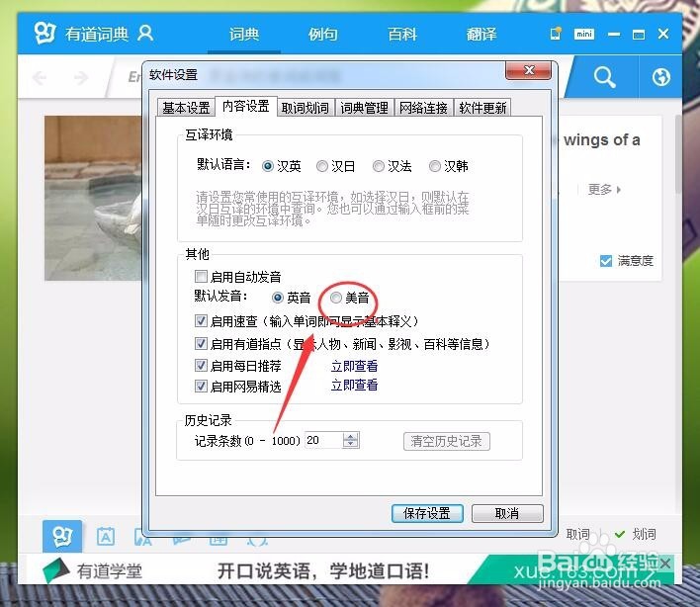
Task: Open the 基本设置 tab
Action: click(186, 108)
